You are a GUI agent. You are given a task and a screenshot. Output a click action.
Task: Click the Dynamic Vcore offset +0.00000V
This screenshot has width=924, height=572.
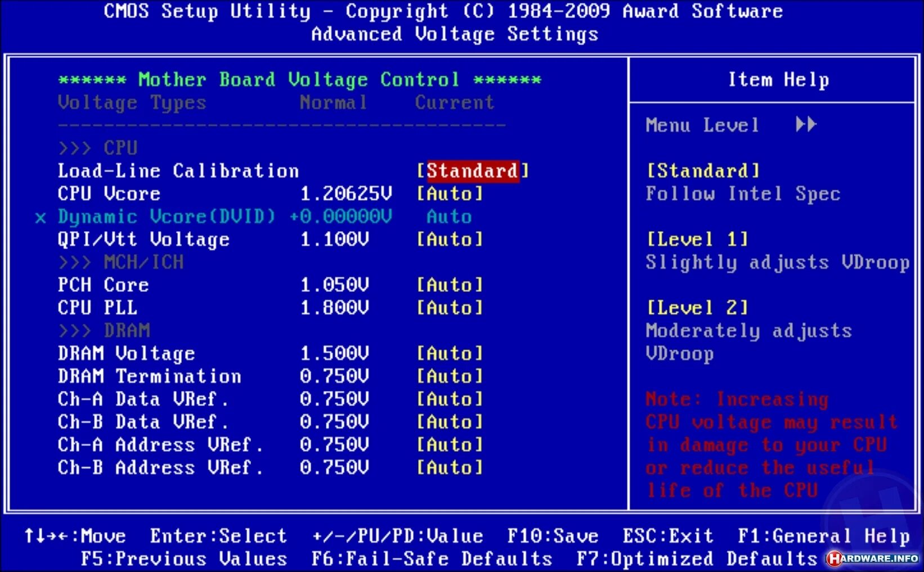[340, 217]
